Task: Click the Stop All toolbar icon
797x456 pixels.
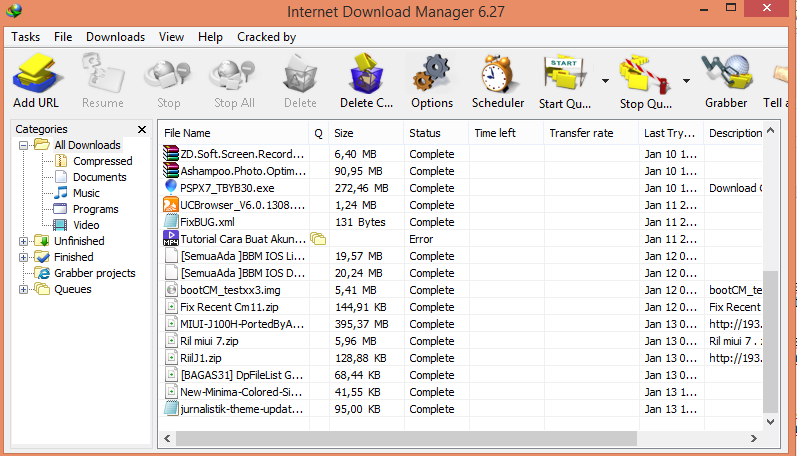Action: click(233, 74)
